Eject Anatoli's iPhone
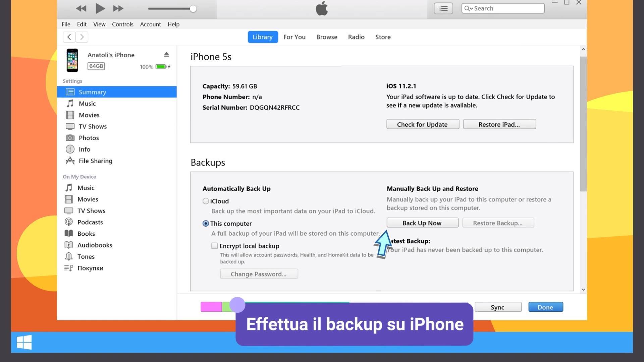644x362 pixels. pyautogui.click(x=166, y=54)
